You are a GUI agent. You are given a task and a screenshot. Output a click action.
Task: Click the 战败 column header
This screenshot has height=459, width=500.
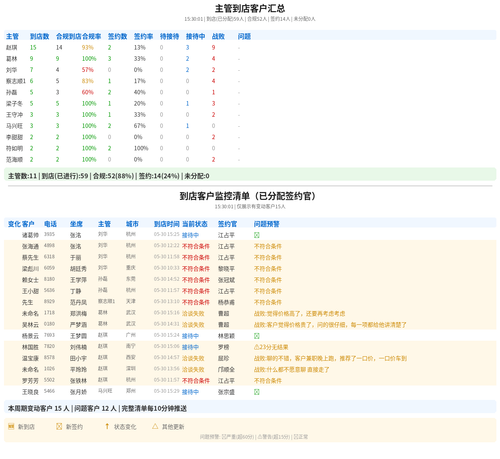(x=218, y=36)
